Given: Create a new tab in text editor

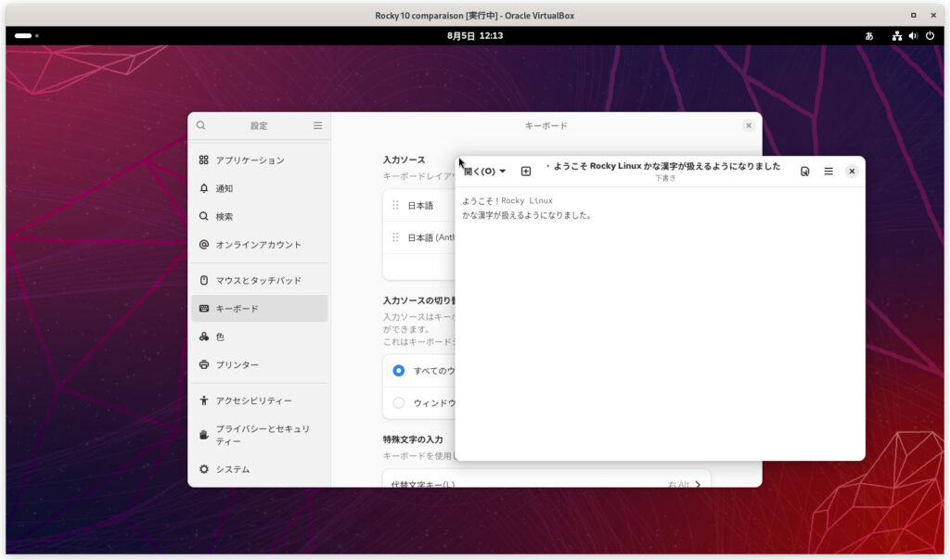Looking at the screenshot, I should pyautogui.click(x=526, y=172).
